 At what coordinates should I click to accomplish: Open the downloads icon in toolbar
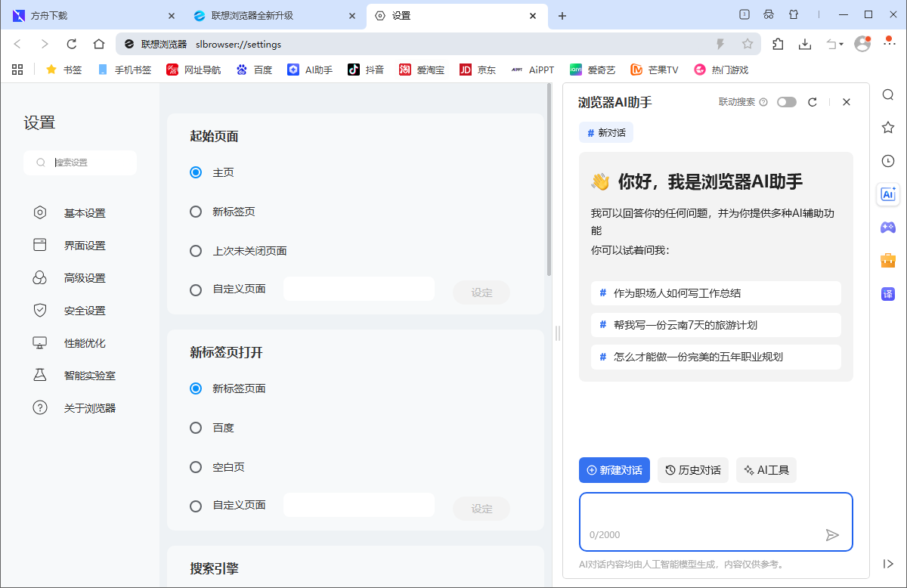pyautogui.click(x=805, y=45)
